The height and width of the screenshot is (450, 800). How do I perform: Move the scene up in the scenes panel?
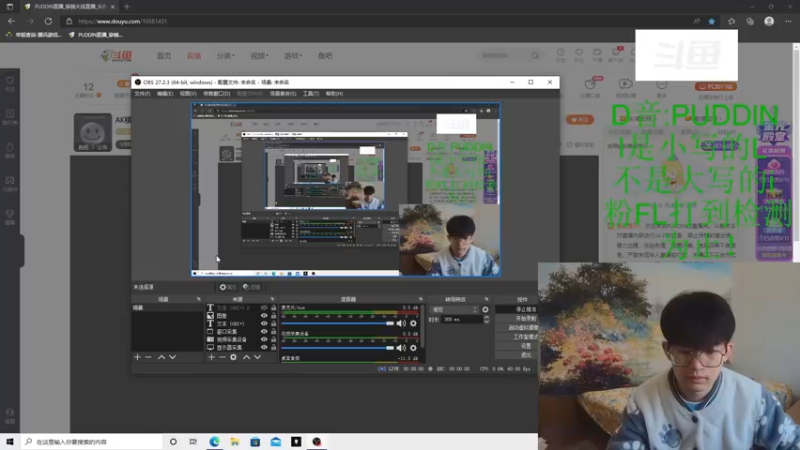point(161,357)
